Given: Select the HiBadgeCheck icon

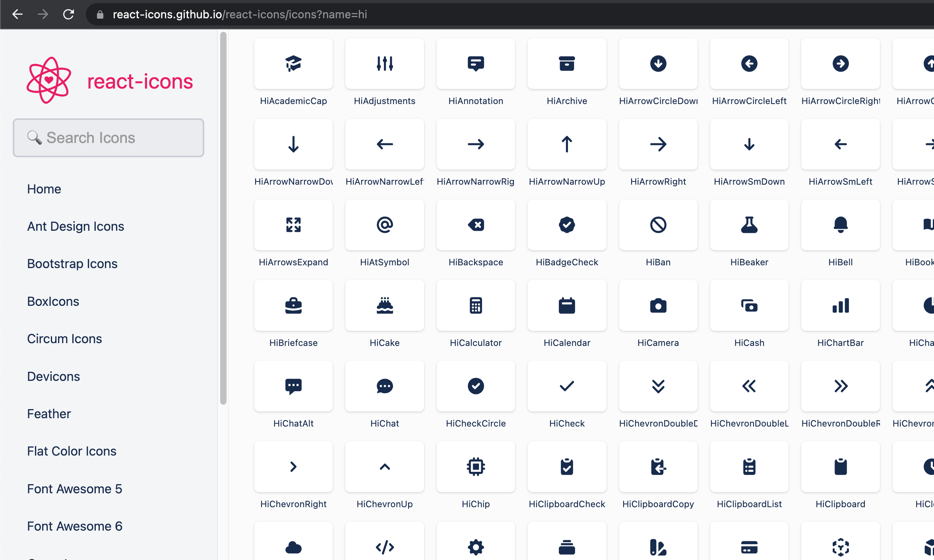Looking at the screenshot, I should (x=567, y=225).
